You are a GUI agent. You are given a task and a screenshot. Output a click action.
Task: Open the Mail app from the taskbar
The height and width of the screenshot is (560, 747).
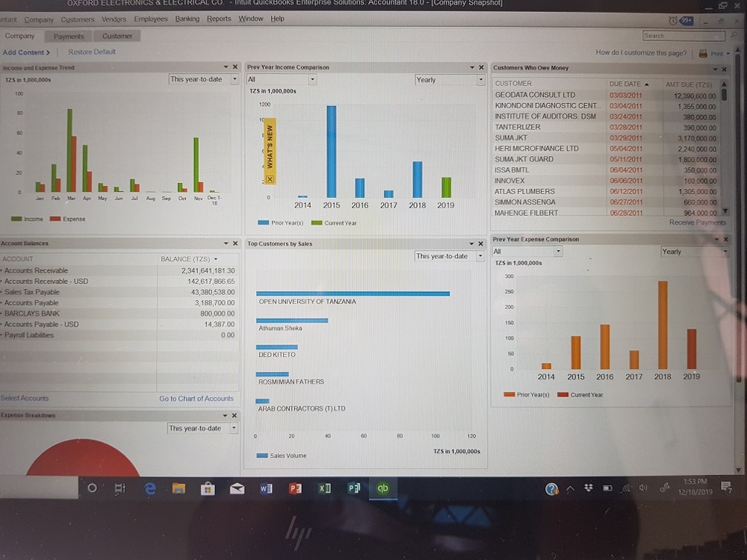(237, 488)
